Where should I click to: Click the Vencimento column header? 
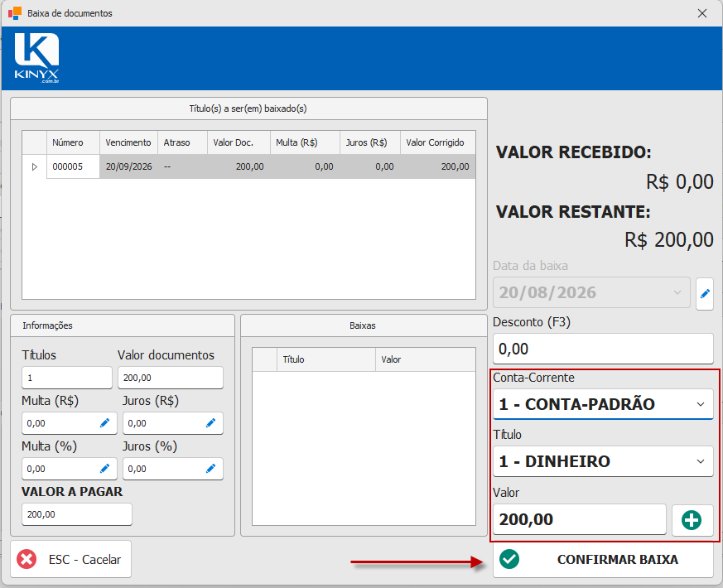pos(129,142)
